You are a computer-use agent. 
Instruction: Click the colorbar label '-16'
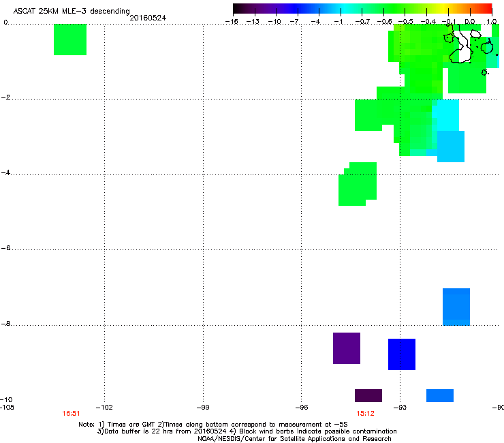232,22
